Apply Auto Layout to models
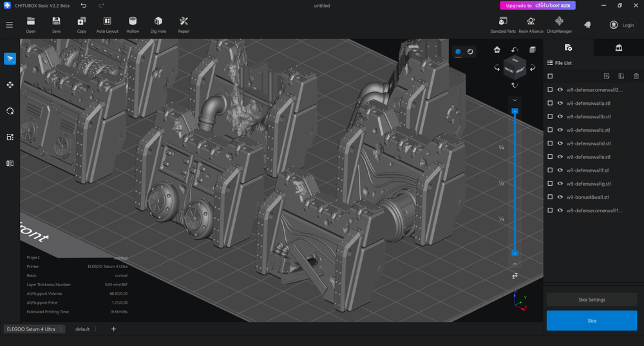The width and height of the screenshot is (644, 346). point(107,24)
